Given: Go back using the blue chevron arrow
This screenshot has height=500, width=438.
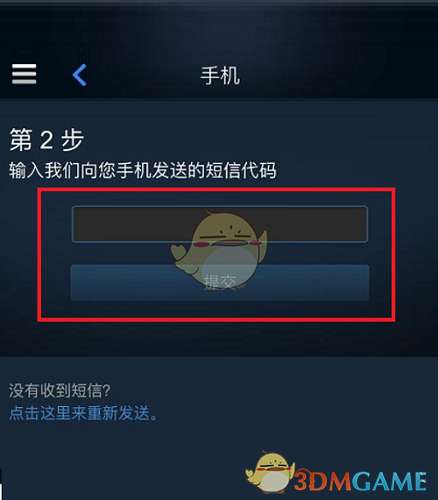Looking at the screenshot, I should point(80,75).
